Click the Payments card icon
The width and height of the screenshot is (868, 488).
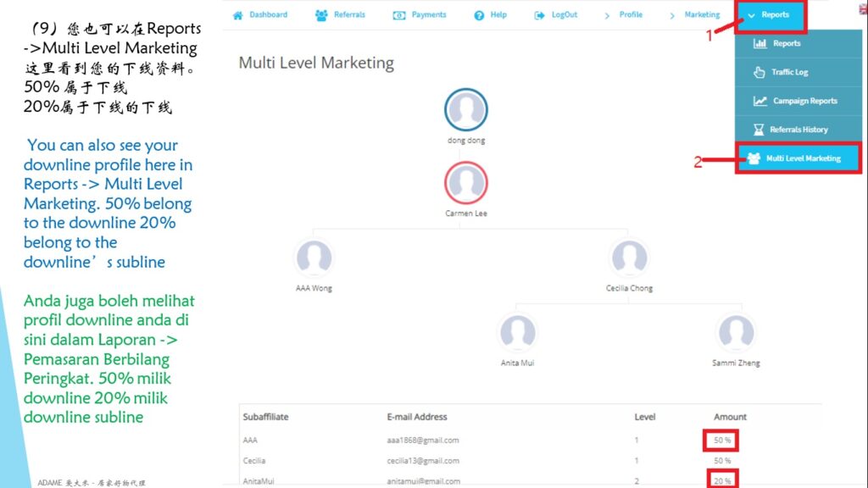point(399,15)
